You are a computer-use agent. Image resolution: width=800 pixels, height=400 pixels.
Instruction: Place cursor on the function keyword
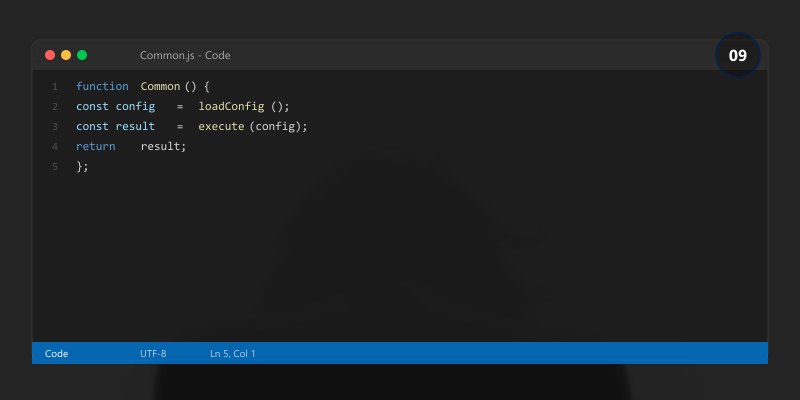point(102,87)
